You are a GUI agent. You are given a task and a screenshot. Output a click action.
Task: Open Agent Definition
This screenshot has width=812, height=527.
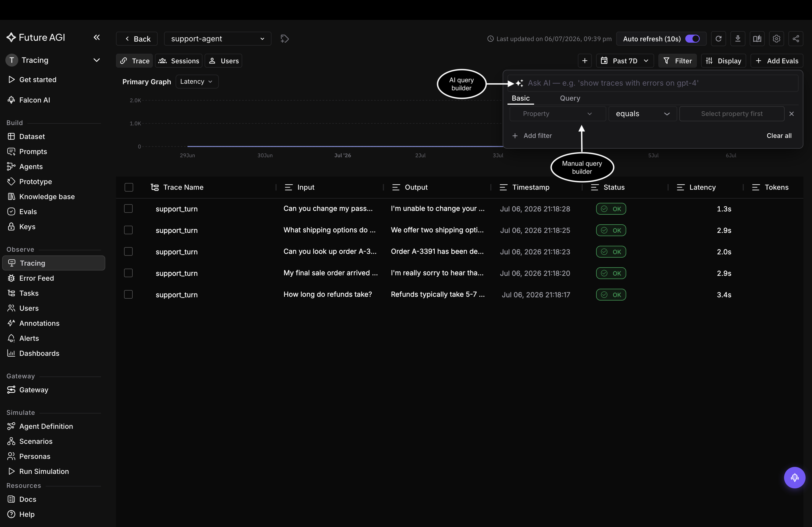click(46, 426)
